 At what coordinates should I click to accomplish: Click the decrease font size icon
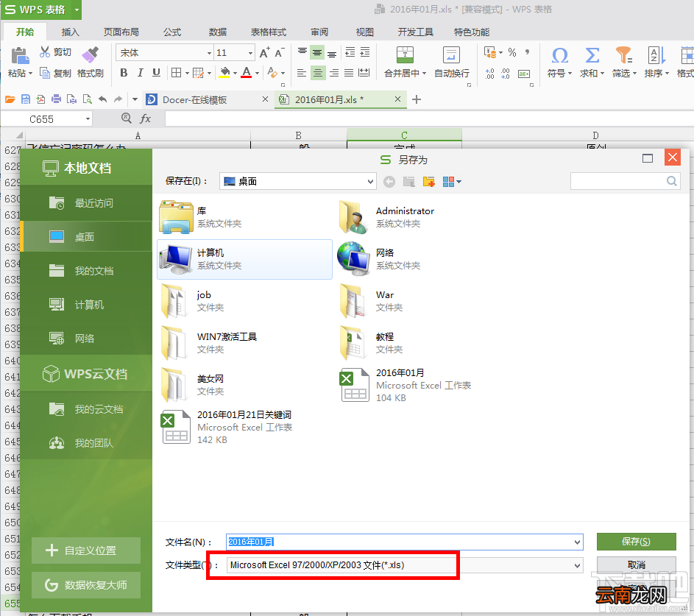(x=279, y=53)
